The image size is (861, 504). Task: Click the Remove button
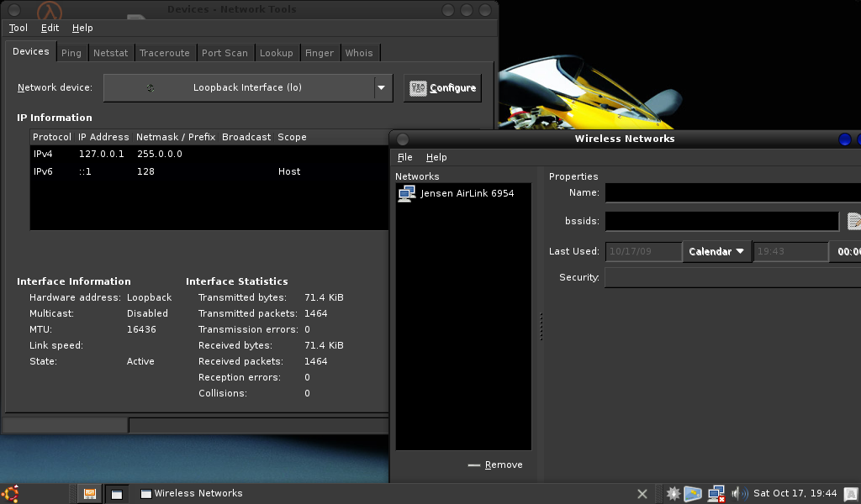(495, 465)
